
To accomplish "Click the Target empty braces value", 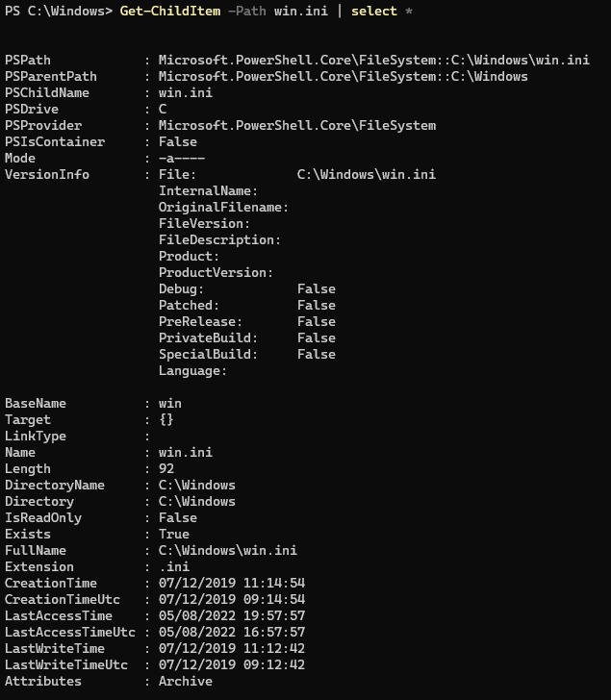I will coord(166,420).
